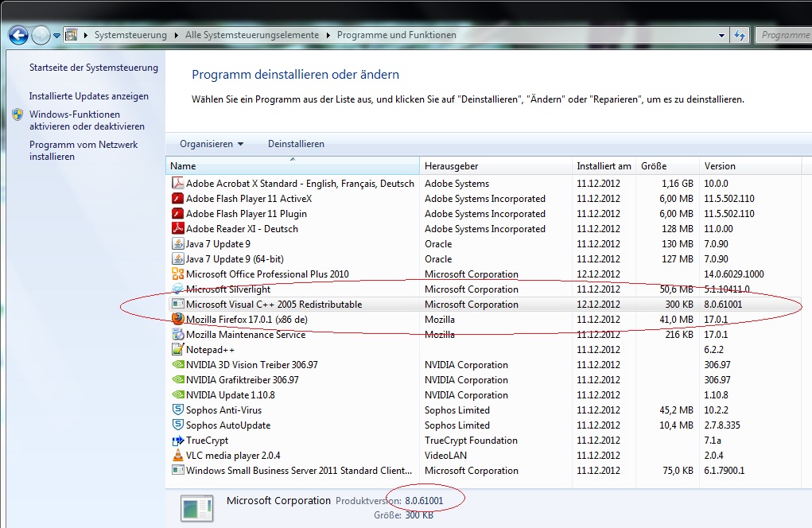Select 'Microsoft Office Professional Plus 2010' row name
The height and width of the screenshot is (528, 812).
click(x=267, y=274)
